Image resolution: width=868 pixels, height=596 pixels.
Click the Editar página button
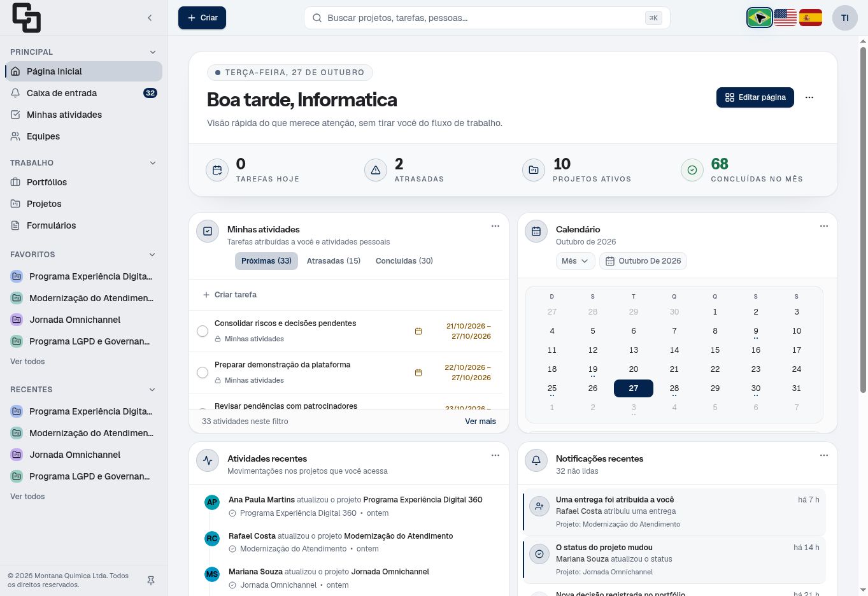[755, 97]
